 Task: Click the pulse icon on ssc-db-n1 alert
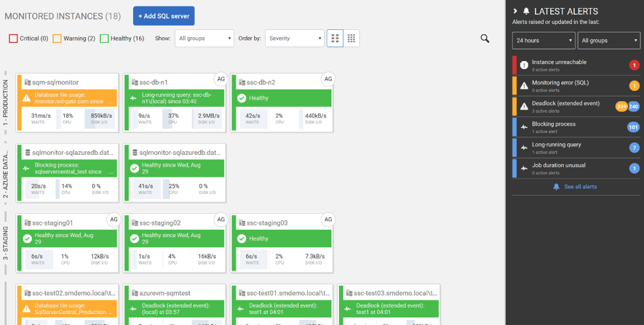coord(133,98)
